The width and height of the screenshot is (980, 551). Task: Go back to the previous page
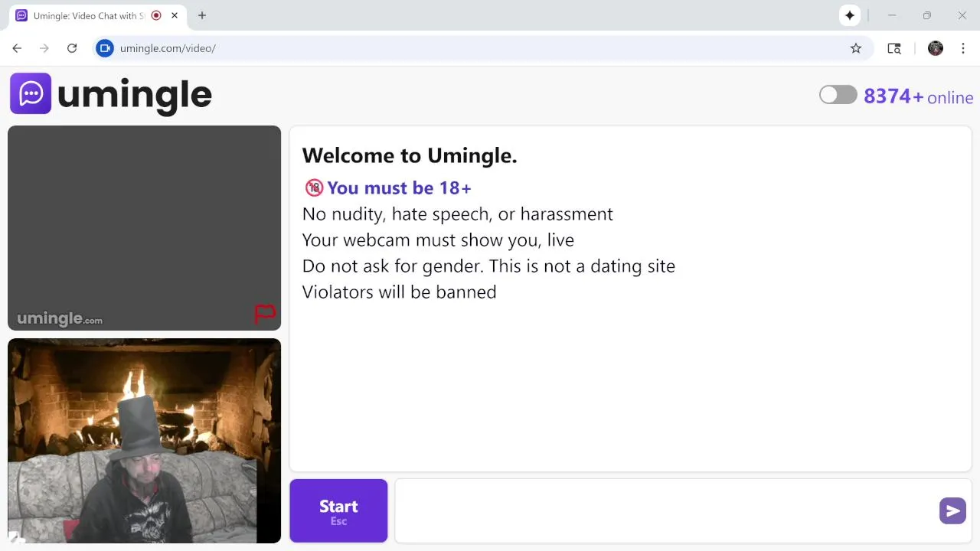(x=17, y=48)
